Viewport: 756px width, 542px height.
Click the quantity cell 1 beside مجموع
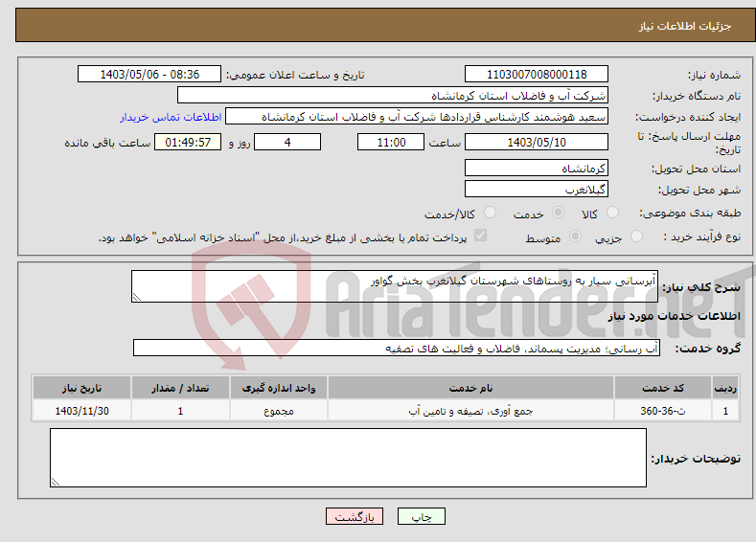[x=180, y=411]
